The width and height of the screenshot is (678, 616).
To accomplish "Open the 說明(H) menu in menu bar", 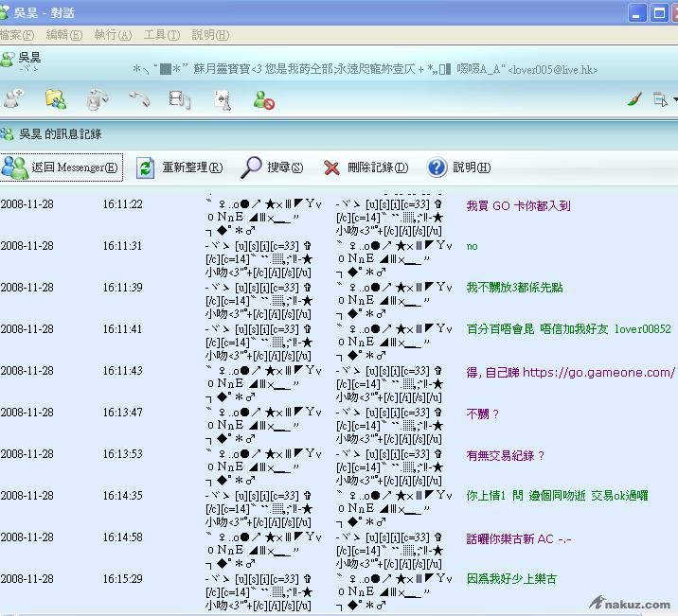I will (x=210, y=35).
